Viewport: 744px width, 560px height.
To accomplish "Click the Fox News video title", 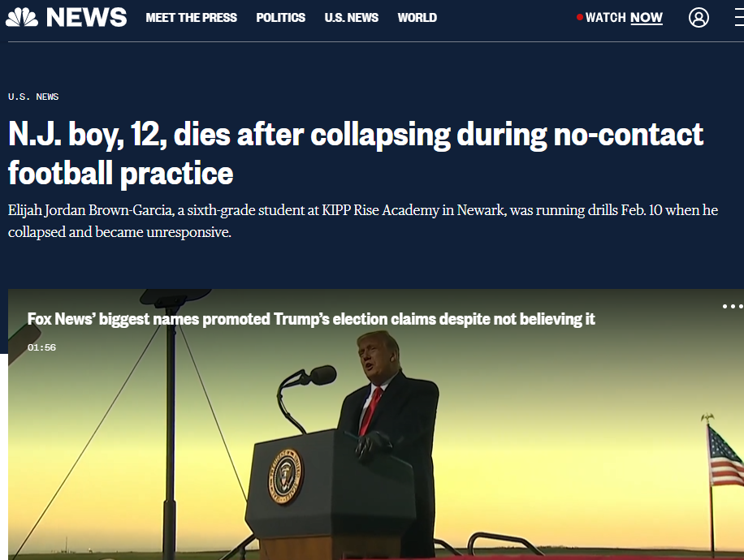I will (x=311, y=319).
